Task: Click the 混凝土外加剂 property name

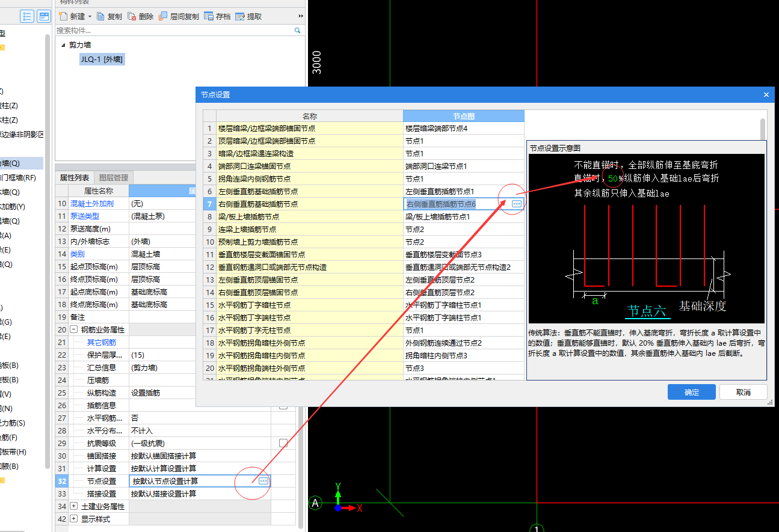Action: click(x=92, y=203)
